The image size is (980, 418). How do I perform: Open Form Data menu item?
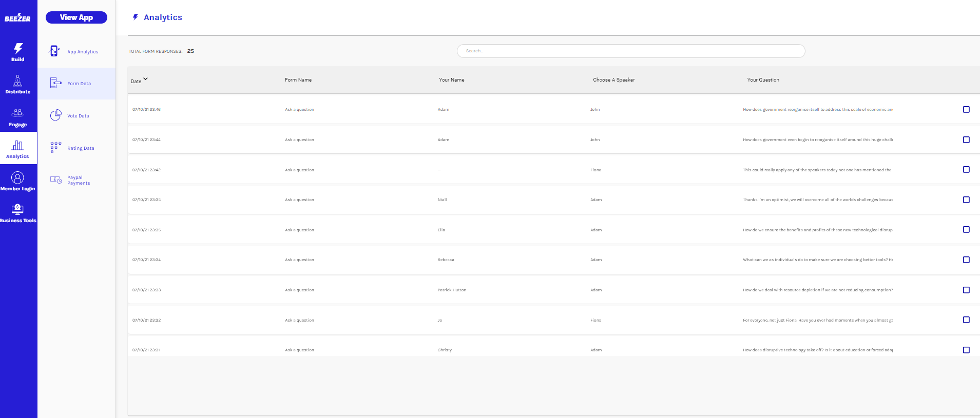coord(79,84)
